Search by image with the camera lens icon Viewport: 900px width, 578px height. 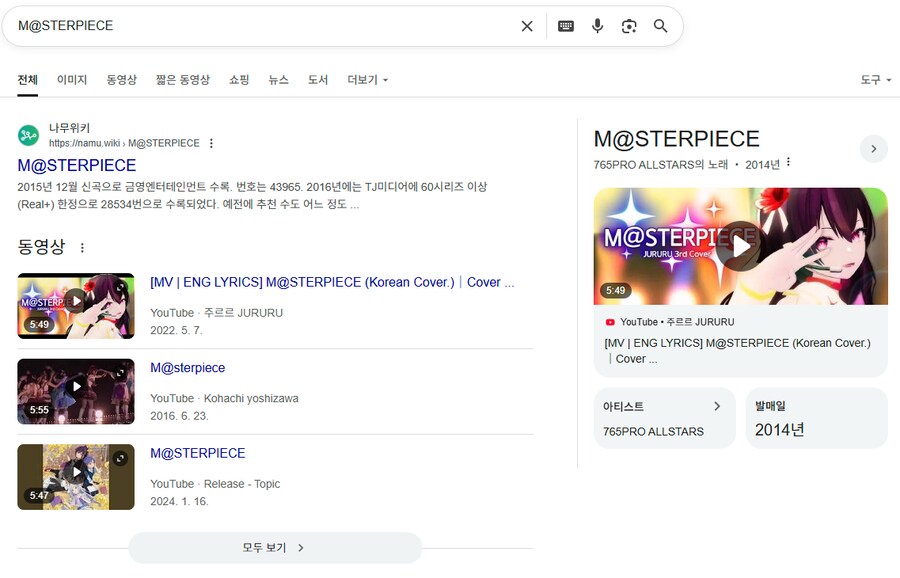click(629, 26)
